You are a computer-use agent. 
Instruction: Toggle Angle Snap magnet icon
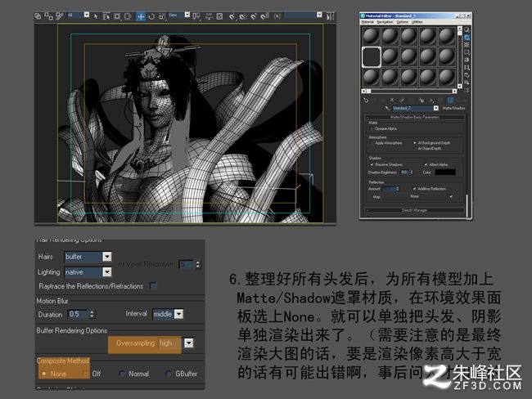(x=242, y=16)
